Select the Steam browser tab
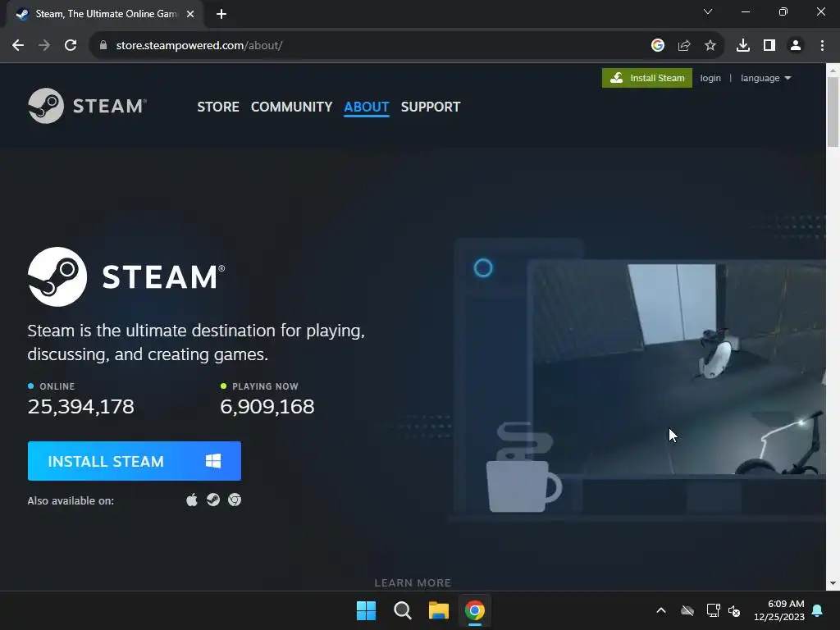 (x=105, y=15)
